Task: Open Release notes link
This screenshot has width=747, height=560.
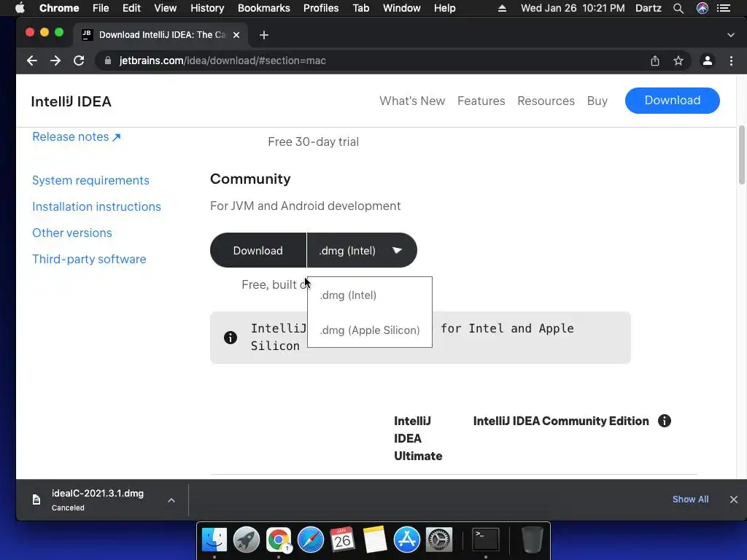Action: point(76,136)
